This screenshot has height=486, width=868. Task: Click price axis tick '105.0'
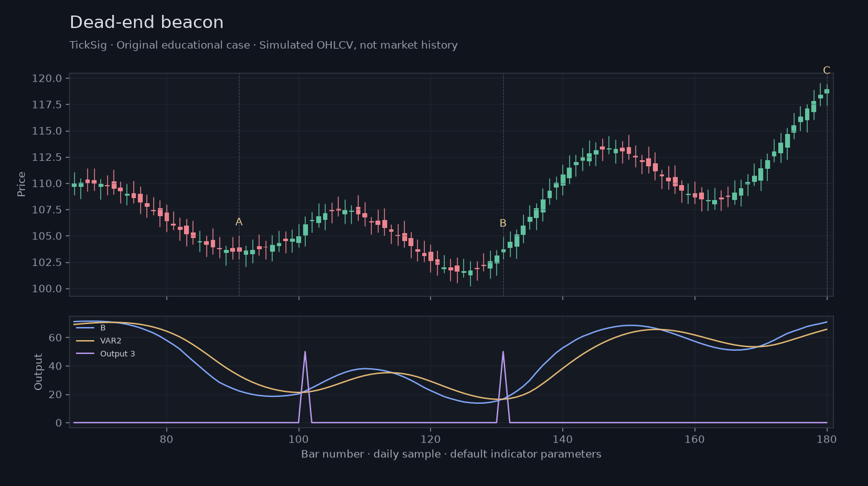click(x=47, y=236)
